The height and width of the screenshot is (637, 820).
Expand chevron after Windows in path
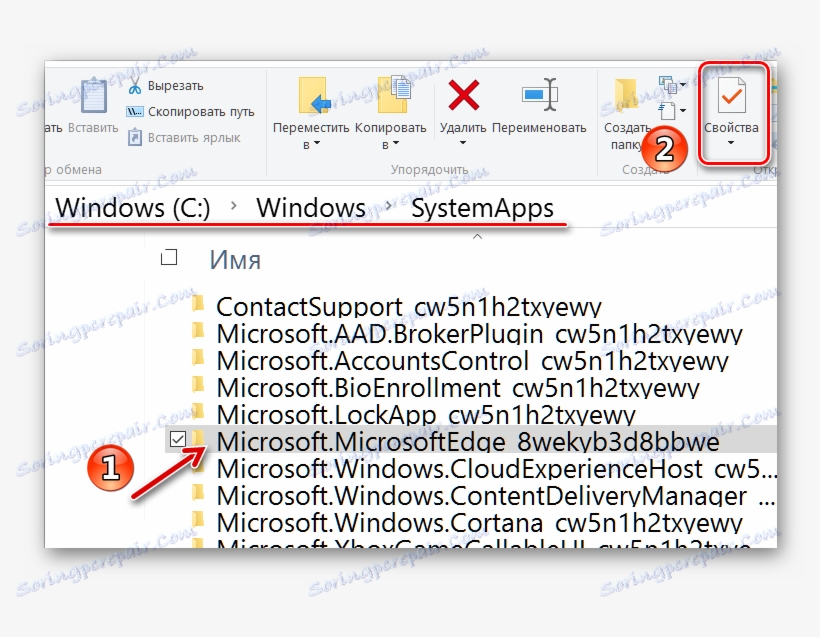(x=389, y=207)
